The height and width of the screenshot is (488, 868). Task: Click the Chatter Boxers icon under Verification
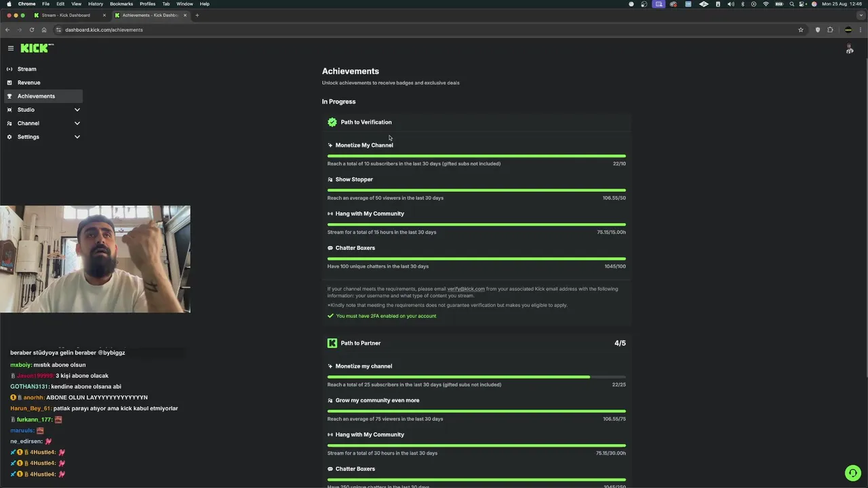coord(330,248)
